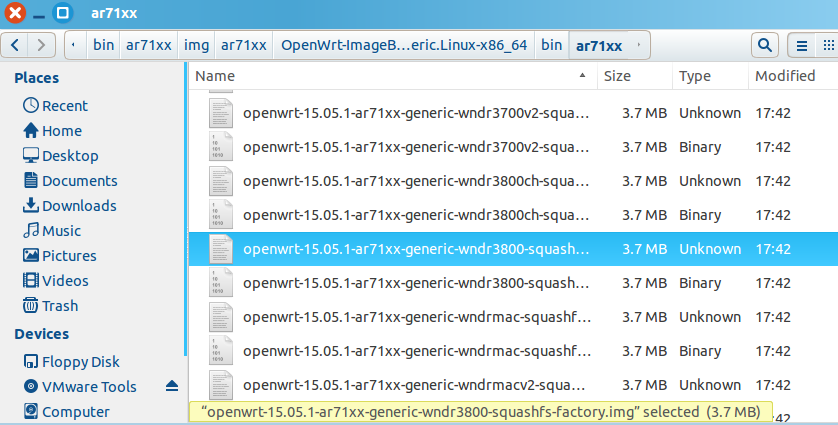This screenshot has height=425, width=838.
Task: Open Videos folder in sidebar
Action: (x=56, y=281)
